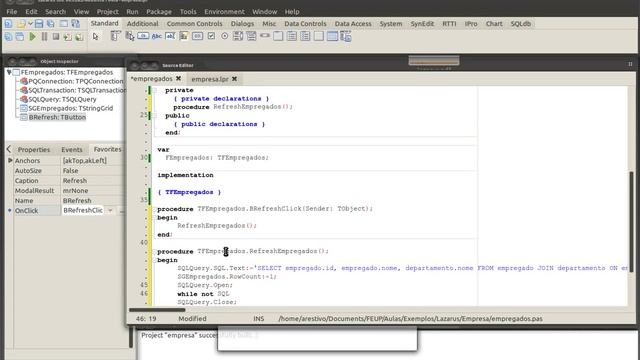The height and width of the screenshot is (360, 640).
Task: Select the pointer selection tool
Action: [96, 37]
